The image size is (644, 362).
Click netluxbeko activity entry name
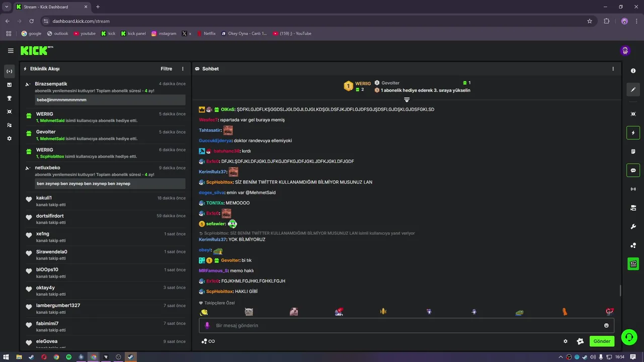(x=47, y=168)
